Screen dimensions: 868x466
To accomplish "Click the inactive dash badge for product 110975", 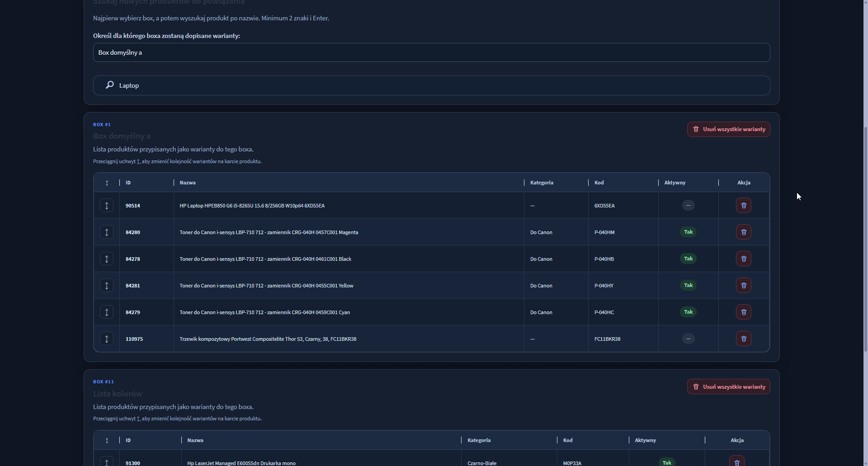I will tap(688, 339).
